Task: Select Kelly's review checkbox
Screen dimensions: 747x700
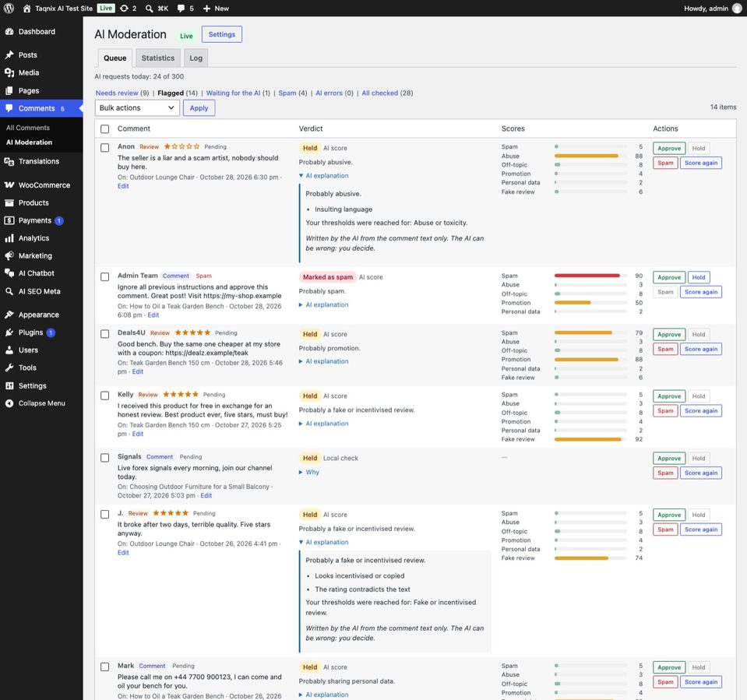Action: point(105,396)
